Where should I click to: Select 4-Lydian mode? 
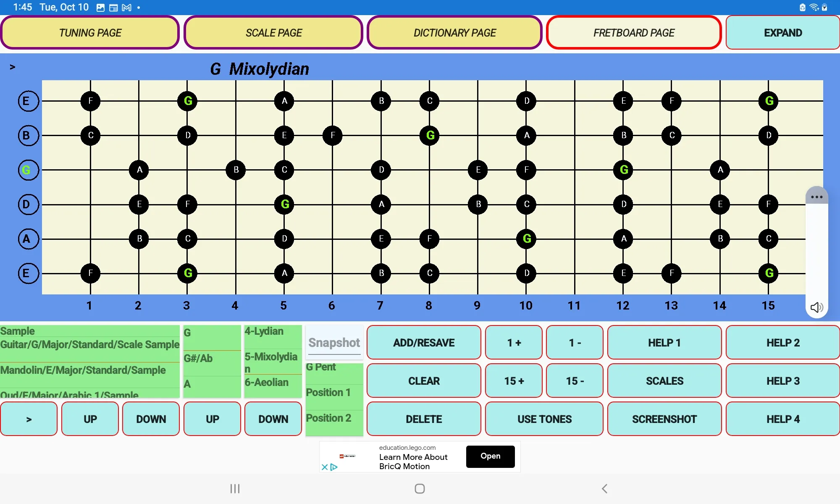coord(273,336)
